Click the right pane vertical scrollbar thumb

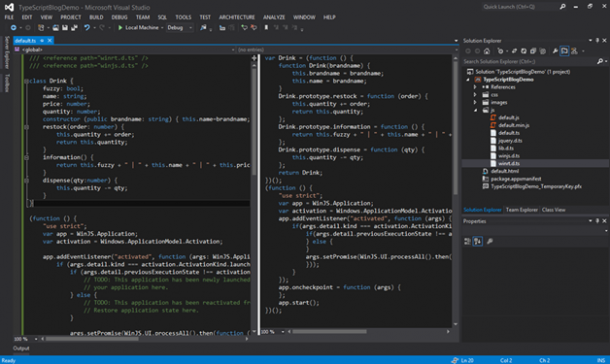[x=455, y=128]
